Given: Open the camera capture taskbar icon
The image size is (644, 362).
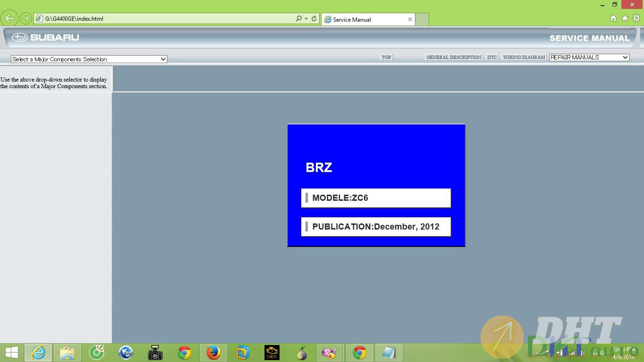Looking at the screenshot, I should click(x=155, y=353).
